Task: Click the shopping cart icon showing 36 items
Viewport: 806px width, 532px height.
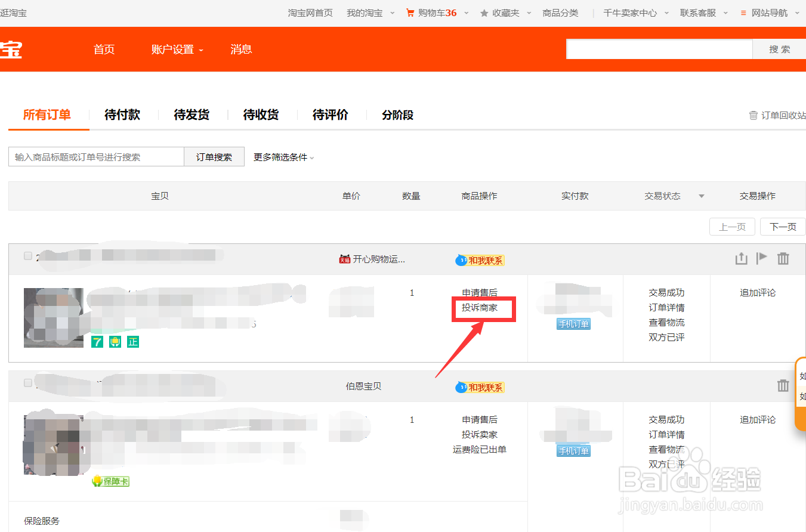Action: (411, 12)
